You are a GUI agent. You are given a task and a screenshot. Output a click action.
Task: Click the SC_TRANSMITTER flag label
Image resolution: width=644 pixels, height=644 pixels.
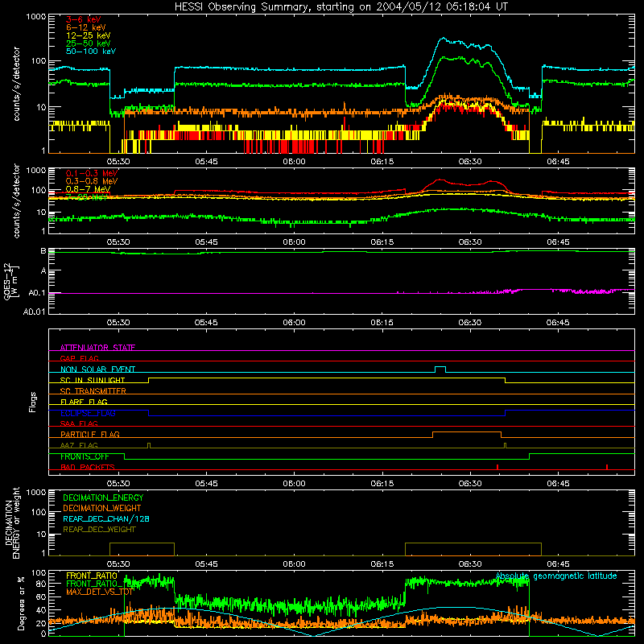tap(93, 391)
